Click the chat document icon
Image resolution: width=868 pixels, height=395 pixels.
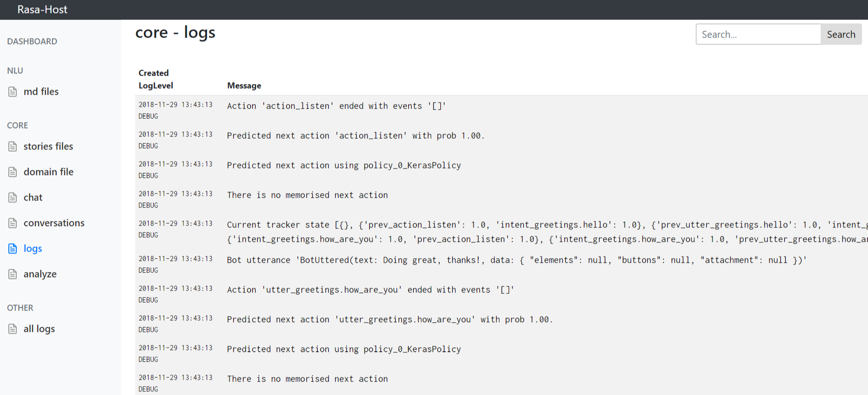13,198
